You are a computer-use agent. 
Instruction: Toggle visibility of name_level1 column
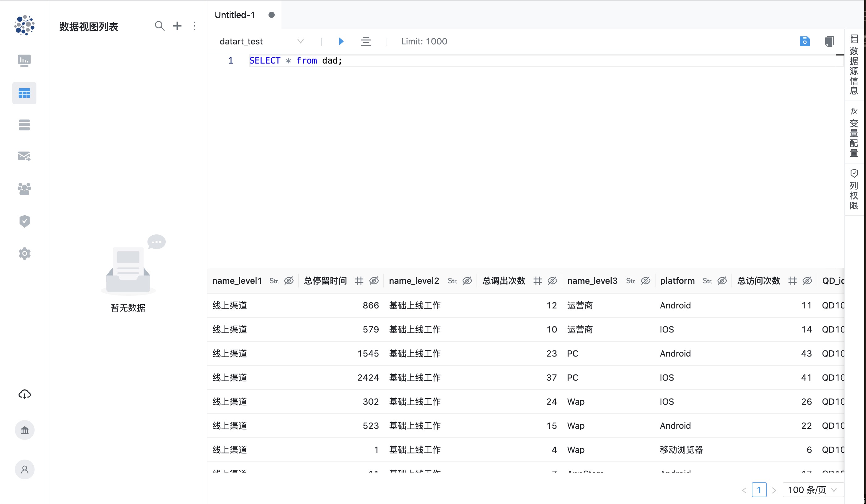289,281
